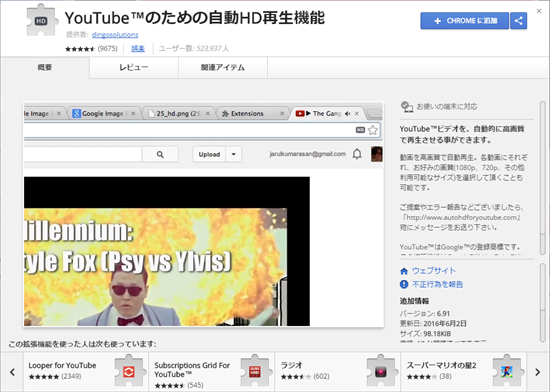The height and width of the screenshot is (392, 550).
Task: Open the 娯楽 category link
Action: coord(138,49)
